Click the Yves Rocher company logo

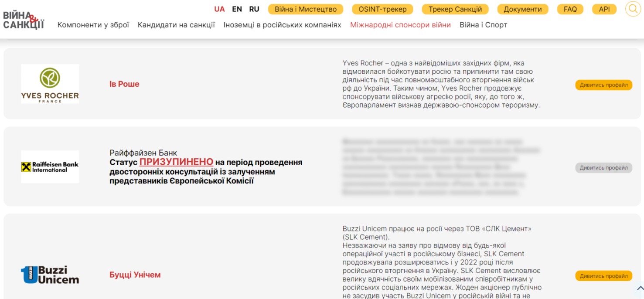pos(50,83)
